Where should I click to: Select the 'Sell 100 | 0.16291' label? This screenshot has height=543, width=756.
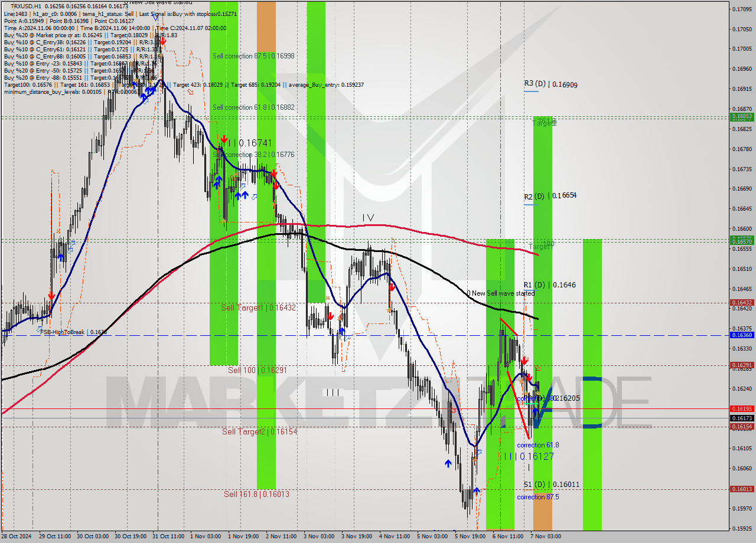(257, 370)
